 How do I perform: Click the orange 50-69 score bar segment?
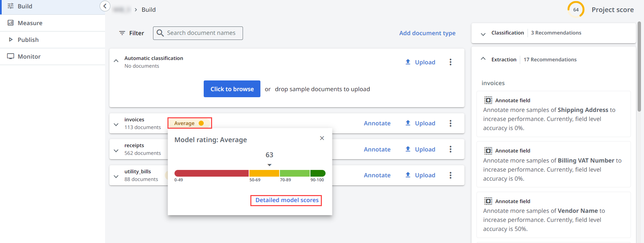pos(264,173)
